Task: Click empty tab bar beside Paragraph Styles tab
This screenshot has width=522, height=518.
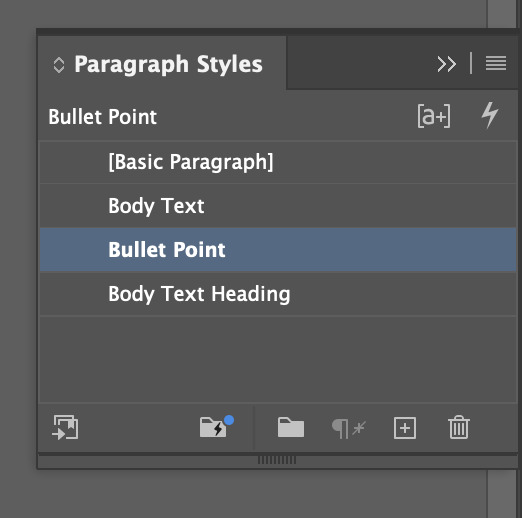Action: tap(360, 63)
